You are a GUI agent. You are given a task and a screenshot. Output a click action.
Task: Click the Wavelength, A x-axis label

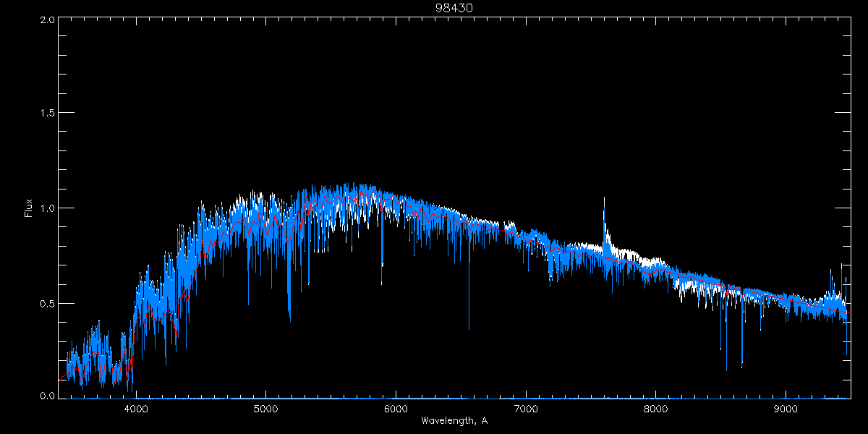(454, 420)
